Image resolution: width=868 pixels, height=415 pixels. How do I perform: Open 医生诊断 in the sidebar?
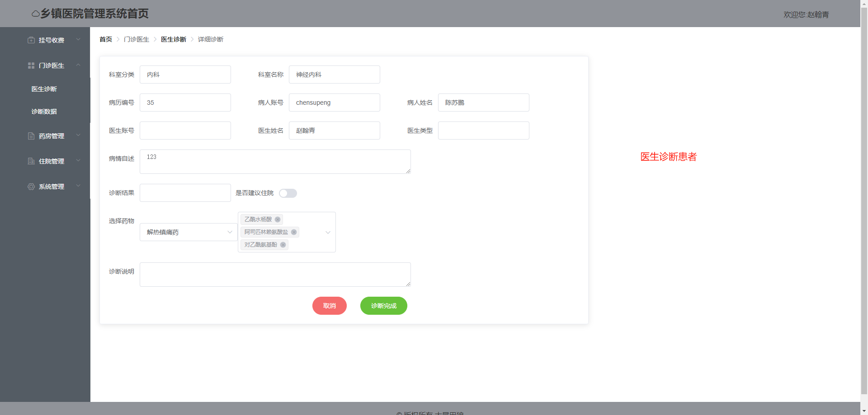(x=44, y=89)
